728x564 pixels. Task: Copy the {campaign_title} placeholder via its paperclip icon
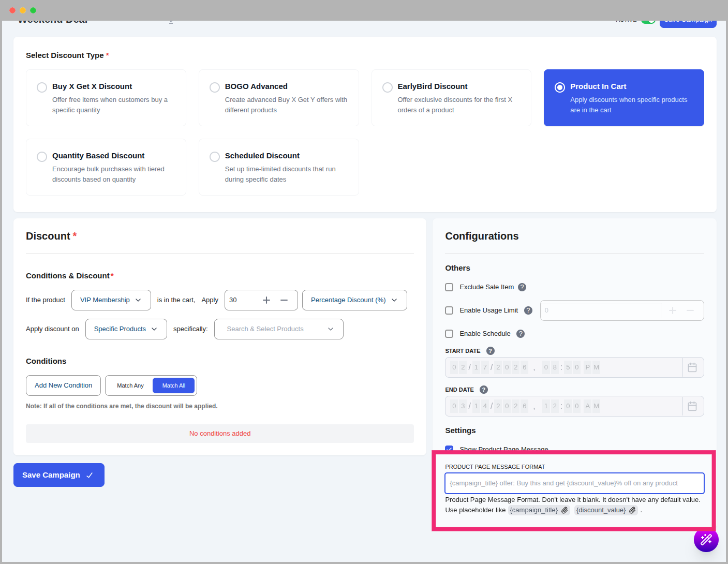coord(564,510)
